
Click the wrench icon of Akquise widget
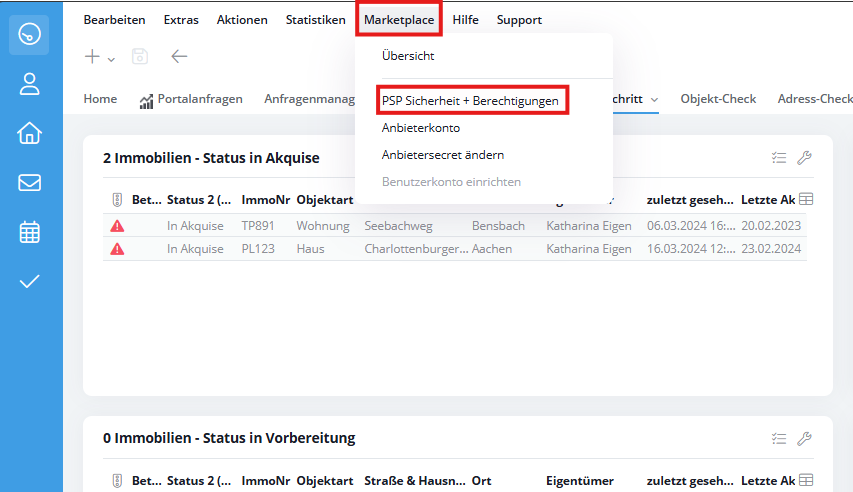(803, 158)
